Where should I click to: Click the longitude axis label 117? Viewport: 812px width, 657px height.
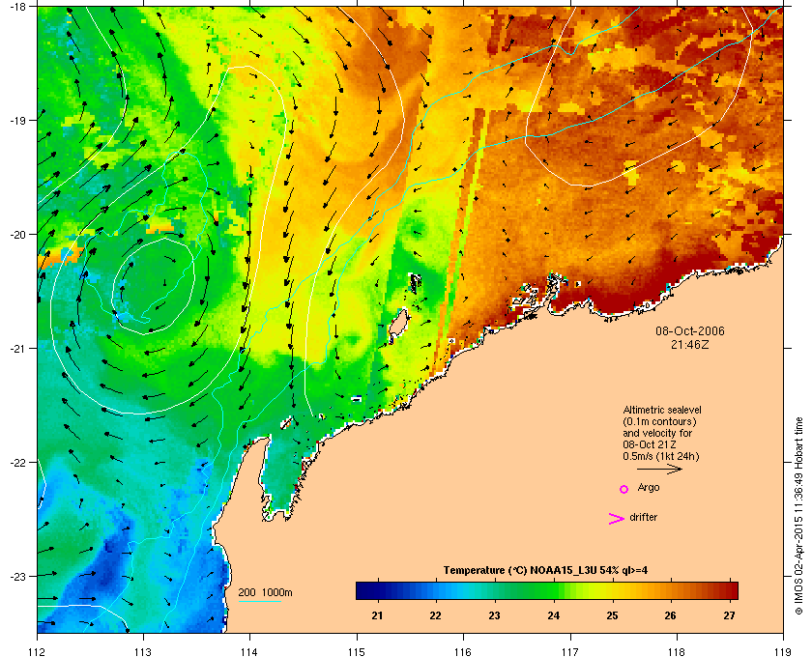pyautogui.click(x=570, y=652)
